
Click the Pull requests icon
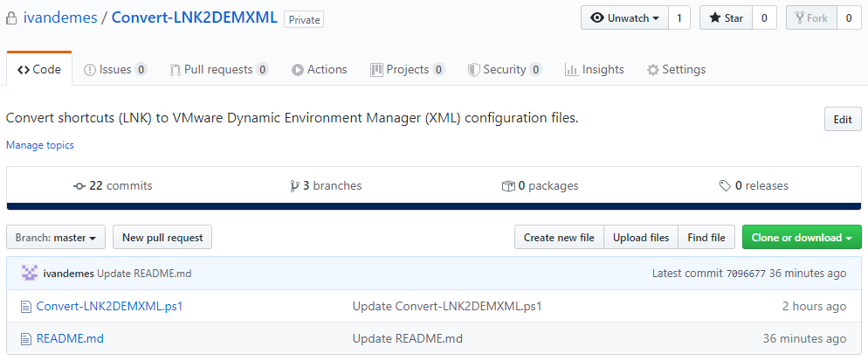click(x=175, y=70)
